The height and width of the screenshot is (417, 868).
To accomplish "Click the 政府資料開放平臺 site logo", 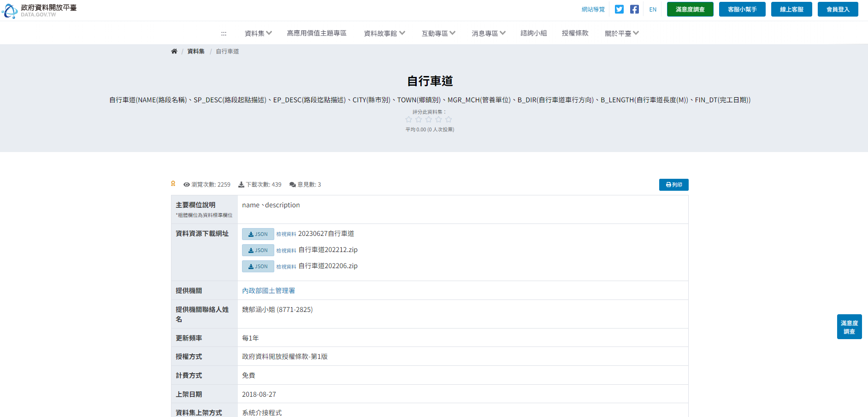I will (40, 11).
